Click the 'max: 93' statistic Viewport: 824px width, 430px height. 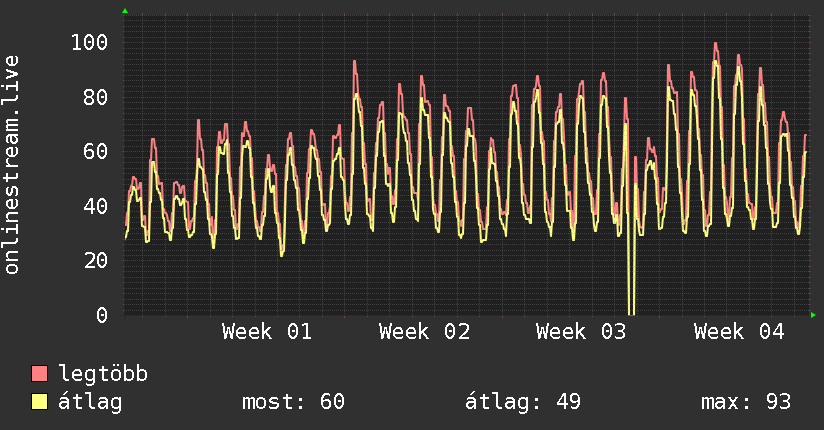click(x=746, y=402)
